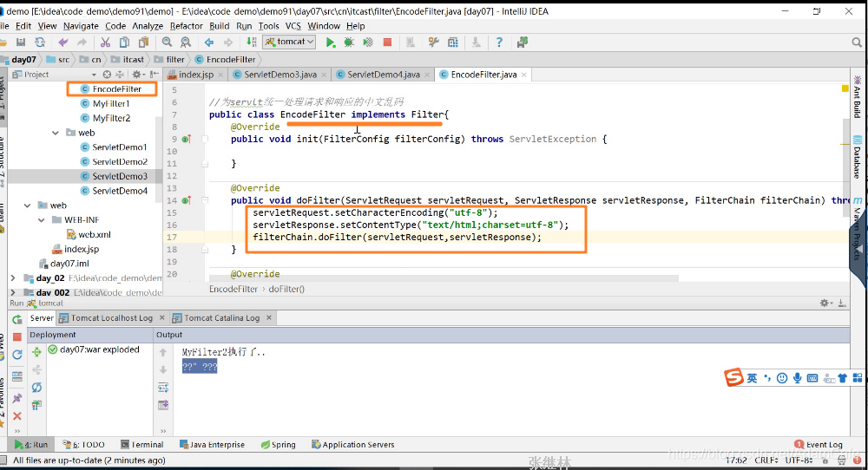
Task: Click the Replace magnifier icon in toolbar
Action: pyautogui.click(x=186, y=42)
